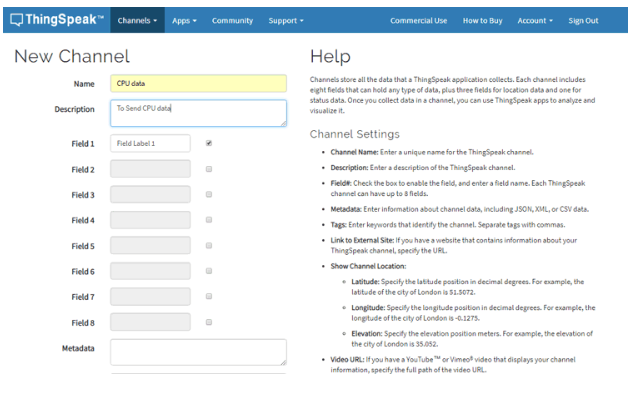This screenshot has height=396, width=635.
Task: Tick the Field 5 checkbox
Action: click(209, 245)
